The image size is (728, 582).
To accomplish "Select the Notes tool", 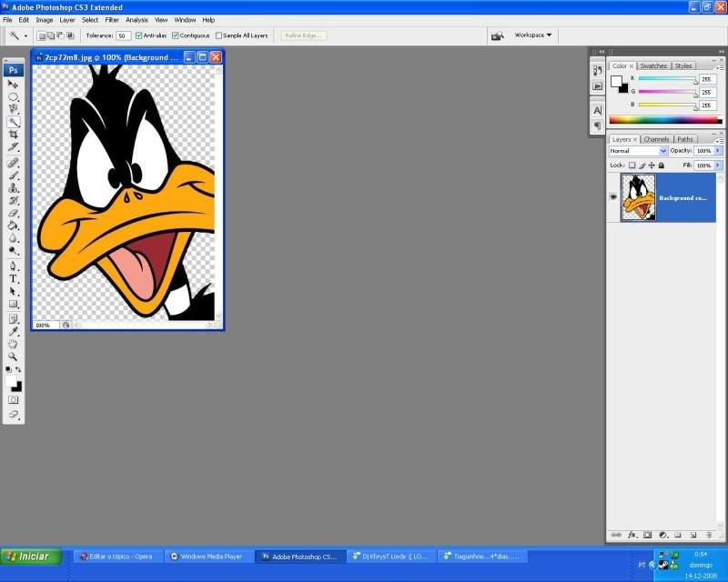I will click(x=13, y=319).
